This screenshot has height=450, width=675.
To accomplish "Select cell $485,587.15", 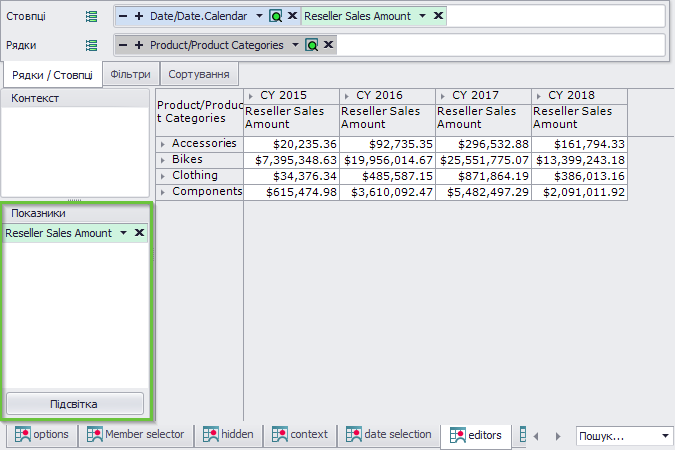I will point(387,176).
